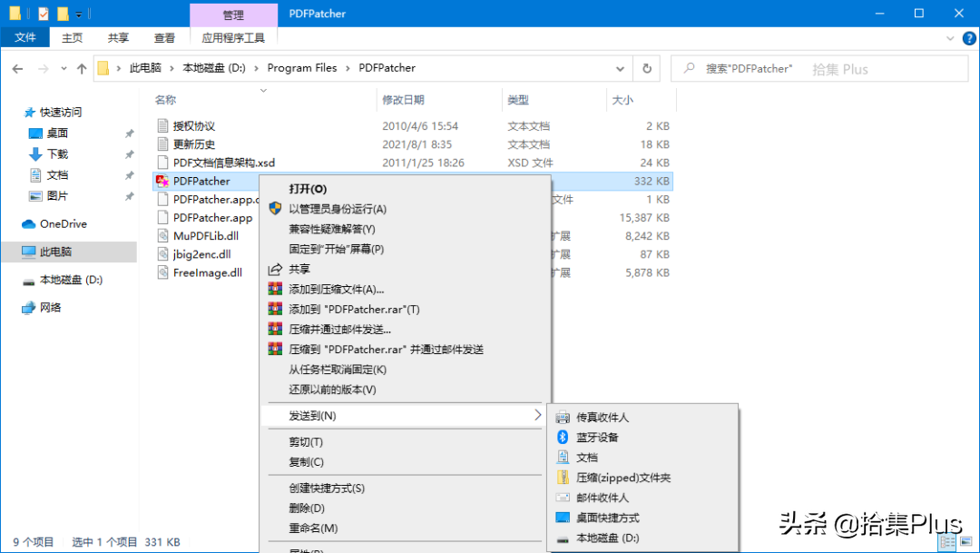This screenshot has height=553, width=980.
Task: Switch to the 共享 ribbon tab
Action: click(118, 37)
